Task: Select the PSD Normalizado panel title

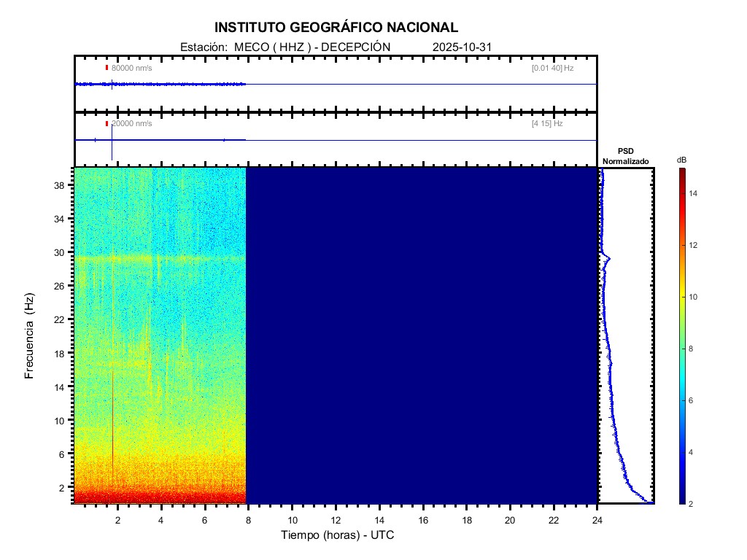Action: tap(625, 156)
